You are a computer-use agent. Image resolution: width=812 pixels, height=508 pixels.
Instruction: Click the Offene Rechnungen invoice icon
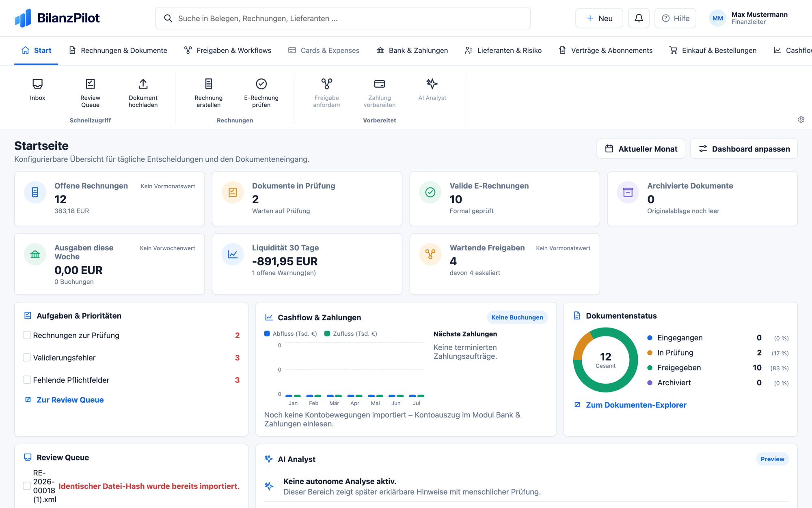click(x=35, y=192)
